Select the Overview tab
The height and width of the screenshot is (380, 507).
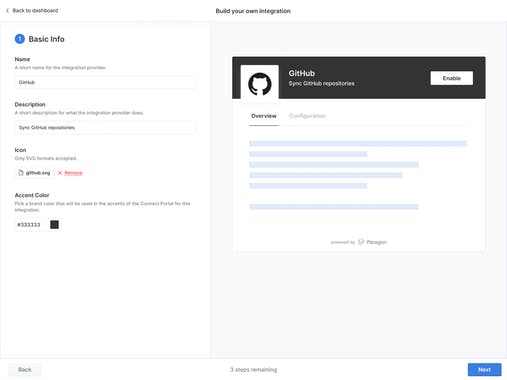click(x=264, y=116)
